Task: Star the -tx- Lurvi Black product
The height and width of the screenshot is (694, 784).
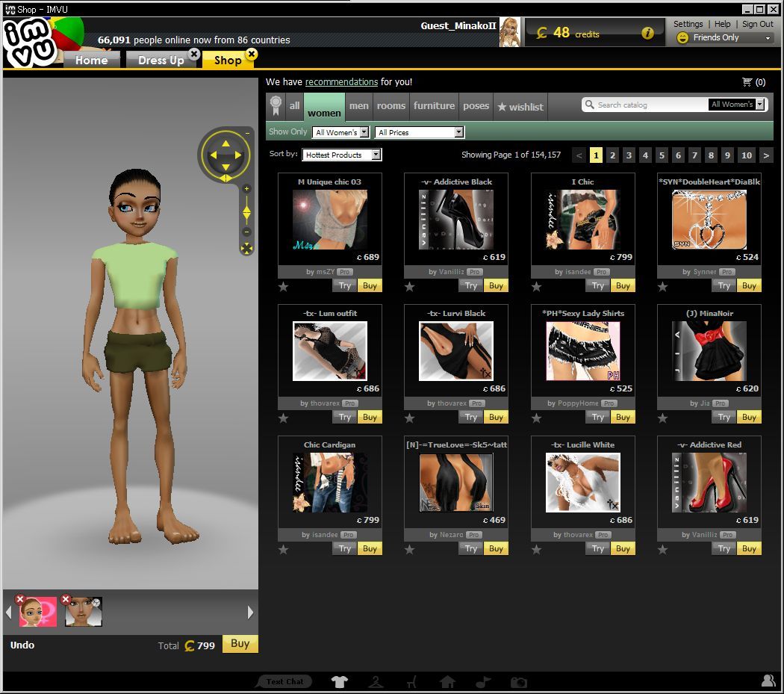Action: [x=409, y=418]
